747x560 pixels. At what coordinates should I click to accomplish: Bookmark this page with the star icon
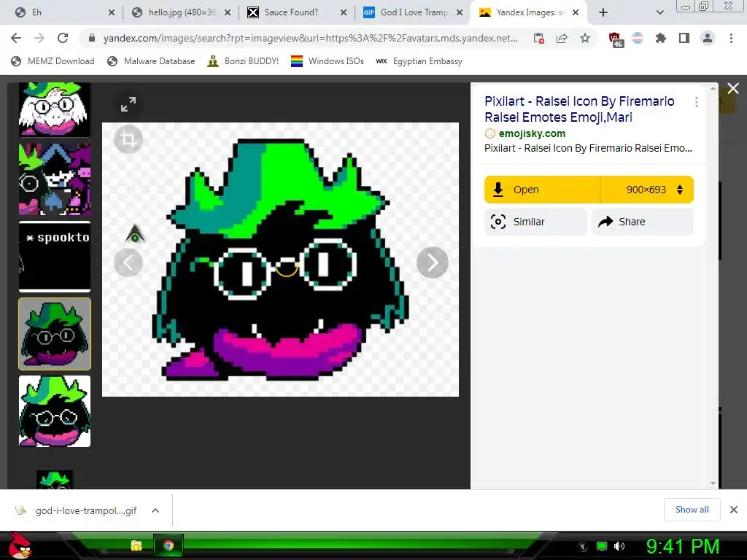(585, 38)
